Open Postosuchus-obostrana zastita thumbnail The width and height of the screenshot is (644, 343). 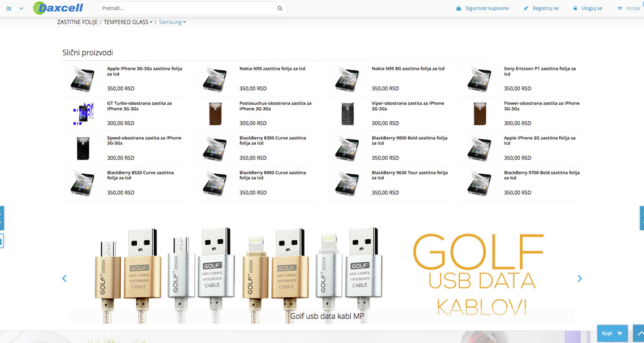(215, 113)
